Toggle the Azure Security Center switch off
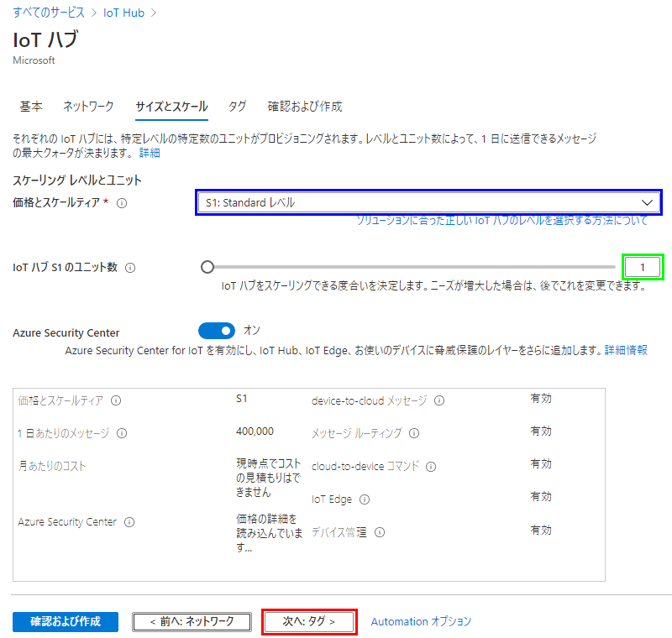The width and height of the screenshot is (672, 638). pyautogui.click(x=217, y=331)
